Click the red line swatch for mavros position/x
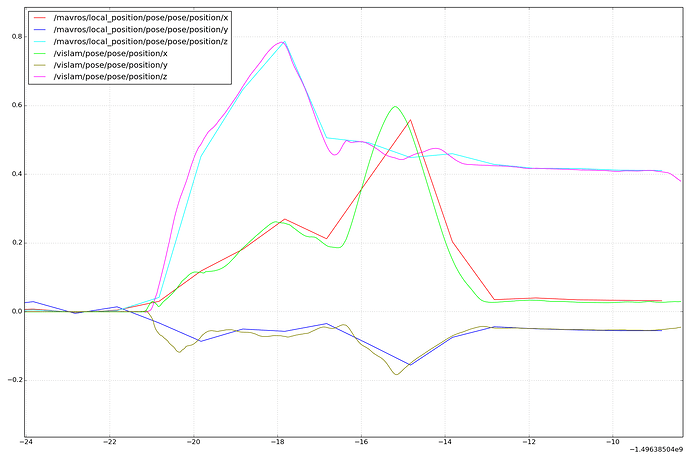 (x=40, y=18)
